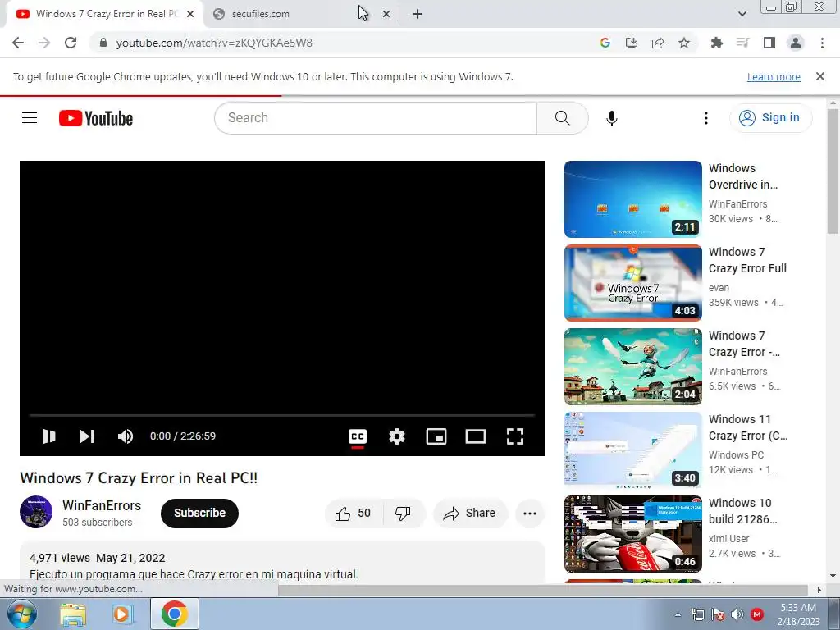Click the horizontal scrollbar right arrow

819,590
